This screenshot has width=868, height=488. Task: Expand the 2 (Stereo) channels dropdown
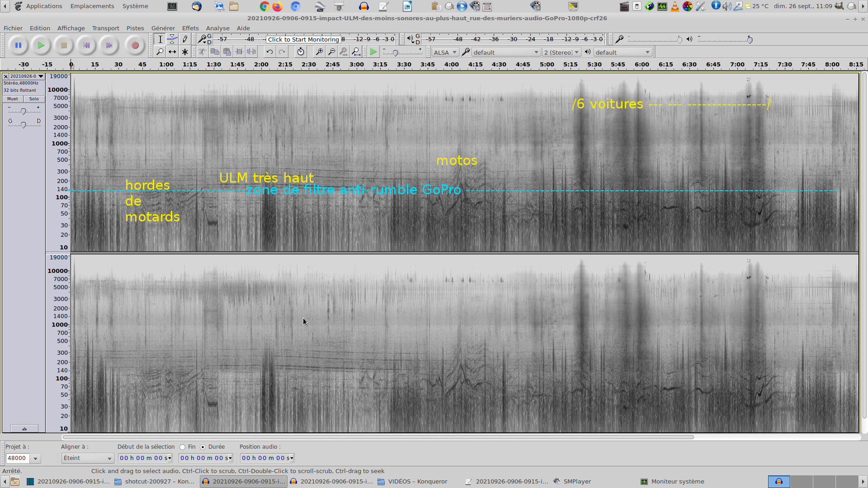coord(561,52)
